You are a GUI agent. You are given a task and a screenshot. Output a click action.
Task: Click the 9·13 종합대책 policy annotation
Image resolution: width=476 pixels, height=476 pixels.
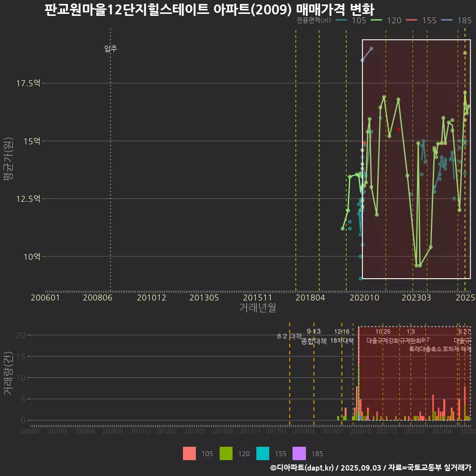click(313, 336)
